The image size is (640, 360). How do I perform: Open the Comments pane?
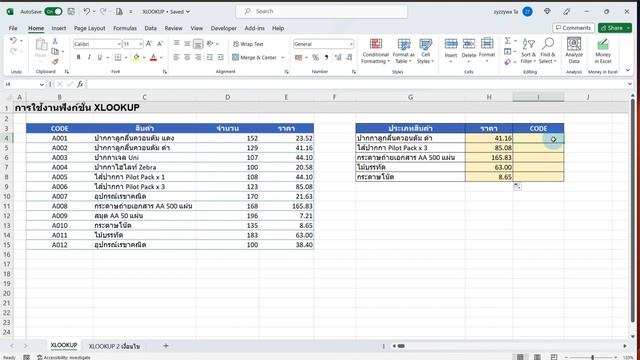click(x=573, y=28)
